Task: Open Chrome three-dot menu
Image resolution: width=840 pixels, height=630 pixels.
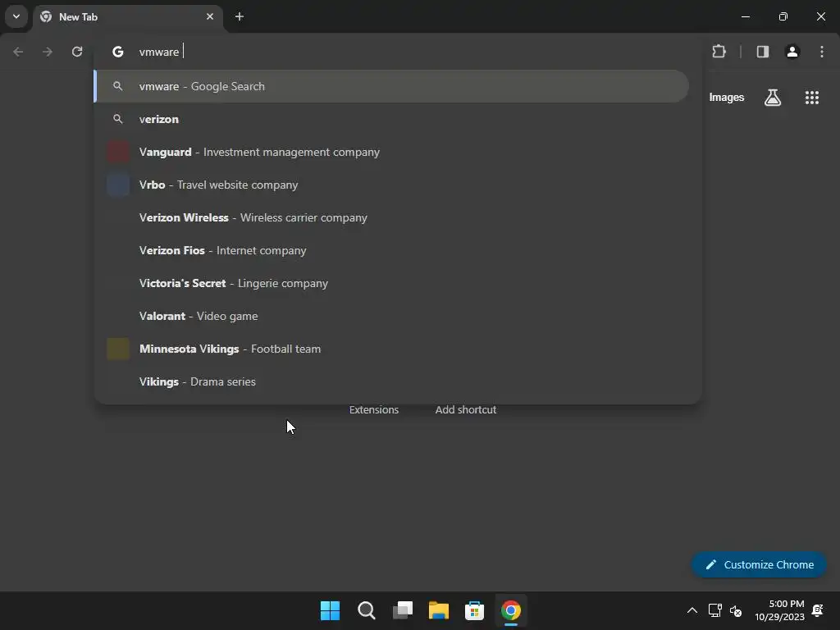Action: [822, 52]
